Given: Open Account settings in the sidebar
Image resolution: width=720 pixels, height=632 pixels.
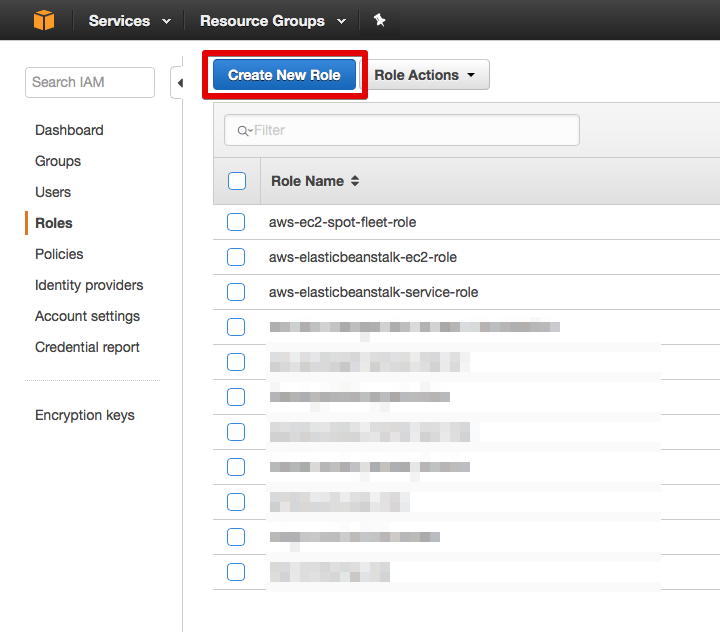Looking at the screenshot, I should pos(87,316).
